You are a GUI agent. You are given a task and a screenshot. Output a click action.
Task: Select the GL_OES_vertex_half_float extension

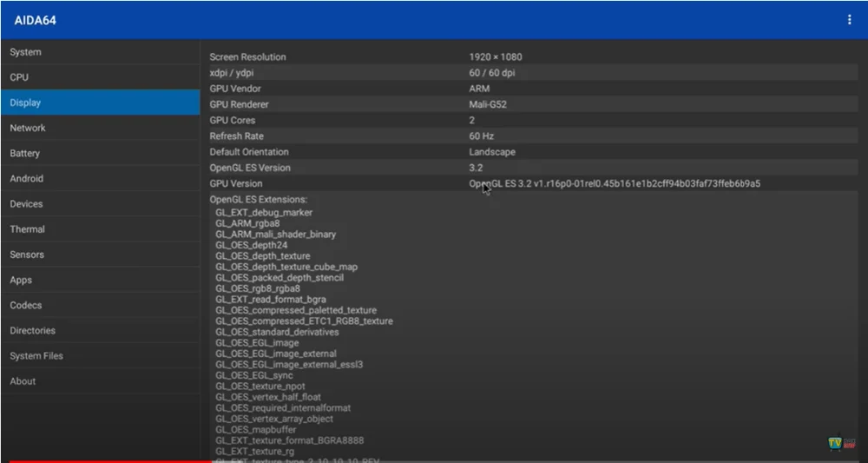pos(268,397)
